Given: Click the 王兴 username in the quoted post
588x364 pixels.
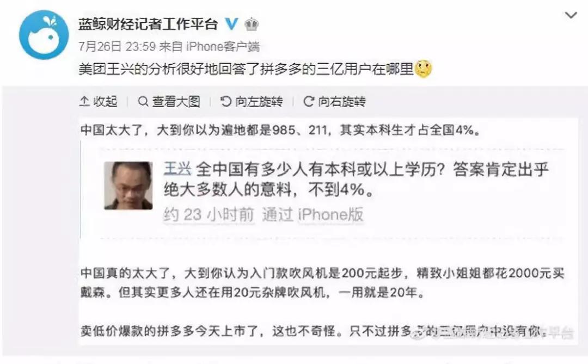Looking at the screenshot, I should [x=177, y=169].
